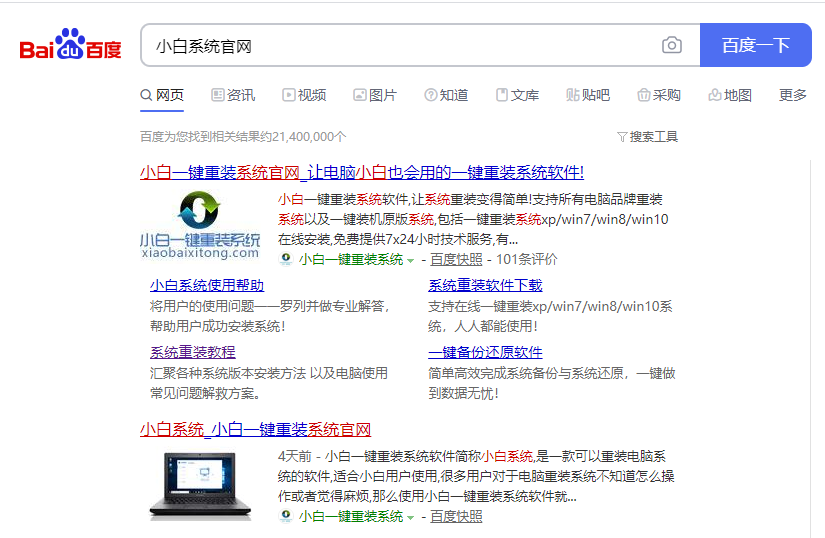Switch to the 资讯 tab
This screenshot has width=825, height=538.
[233, 95]
